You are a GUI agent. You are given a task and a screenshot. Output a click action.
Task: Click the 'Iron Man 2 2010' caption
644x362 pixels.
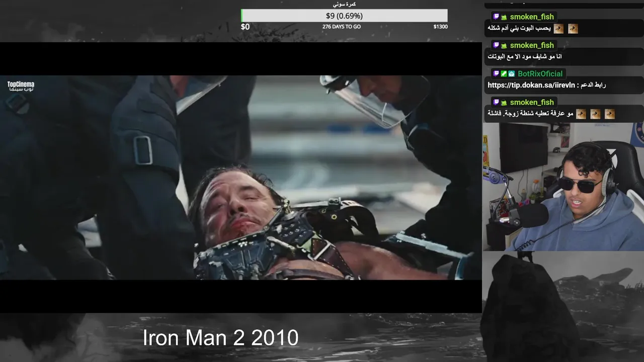tap(220, 338)
